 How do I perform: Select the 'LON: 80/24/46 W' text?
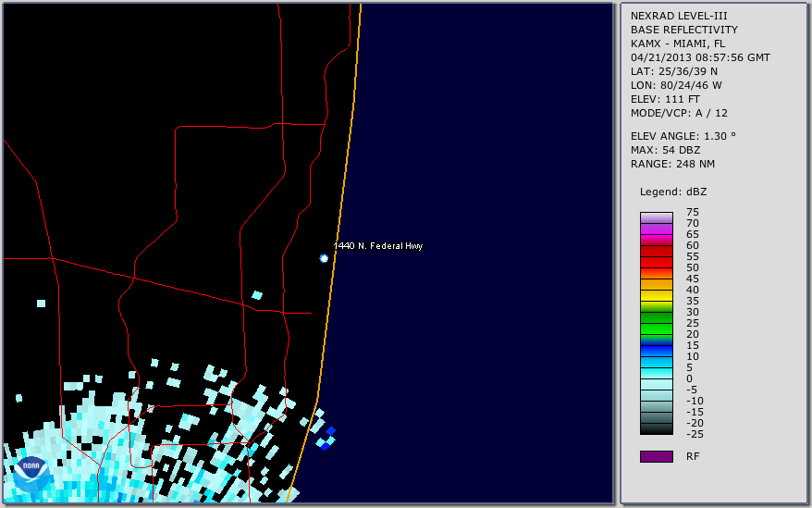click(676, 85)
